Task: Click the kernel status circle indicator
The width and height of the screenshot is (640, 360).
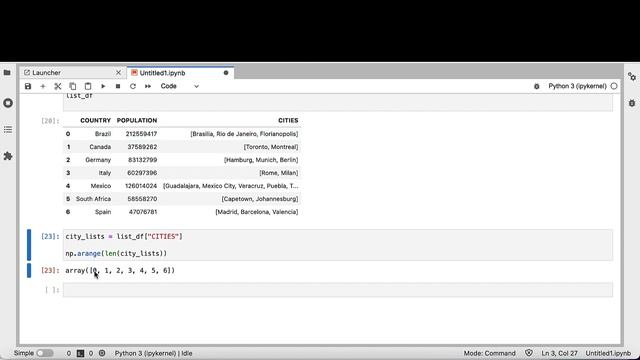Action: coord(614,86)
